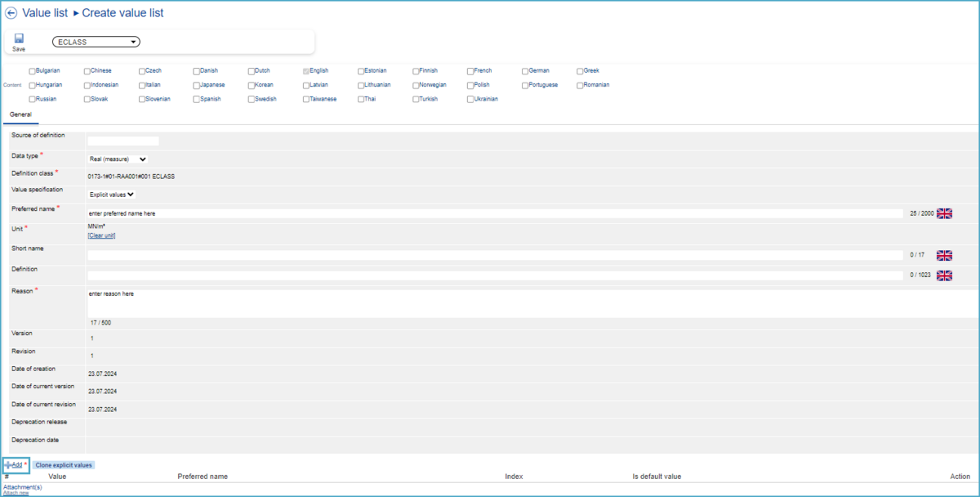Click into the Source of definition field
The height and width of the screenshot is (497, 980).
pyautogui.click(x=122, y=141)
